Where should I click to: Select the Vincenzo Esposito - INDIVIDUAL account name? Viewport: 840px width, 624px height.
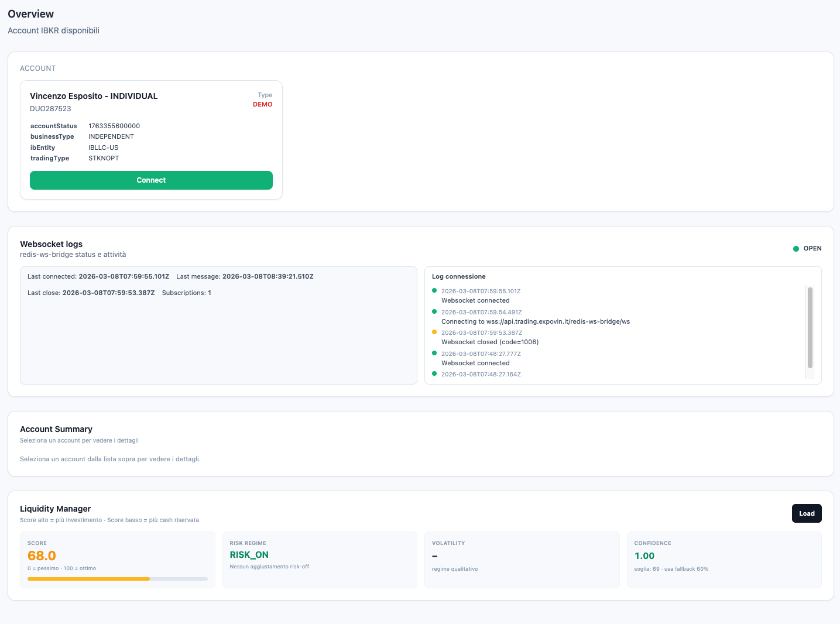94,96
